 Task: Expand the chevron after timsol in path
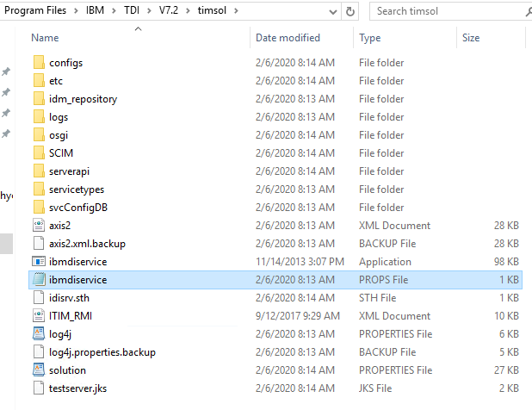[x=238, y=11]
